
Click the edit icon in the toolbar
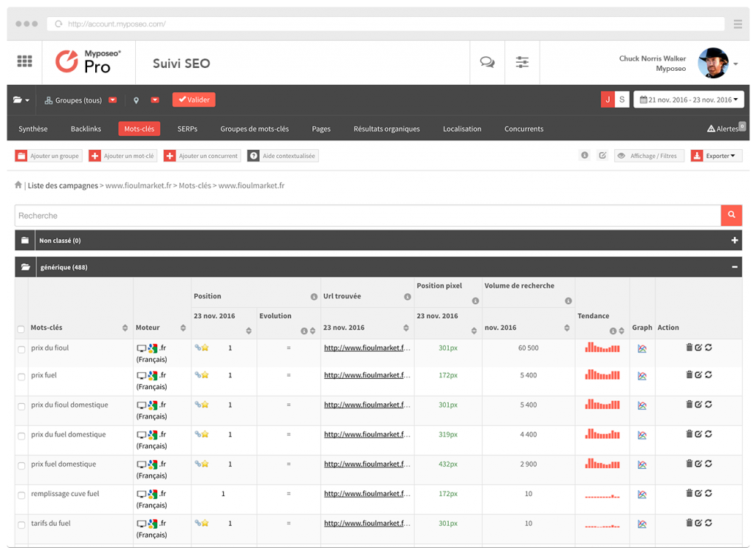[602, 155]
